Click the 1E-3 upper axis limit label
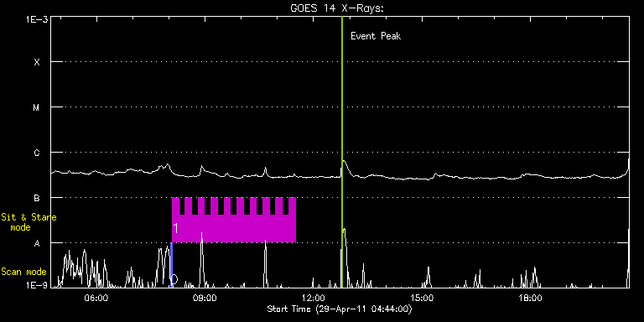 (37, 19)
